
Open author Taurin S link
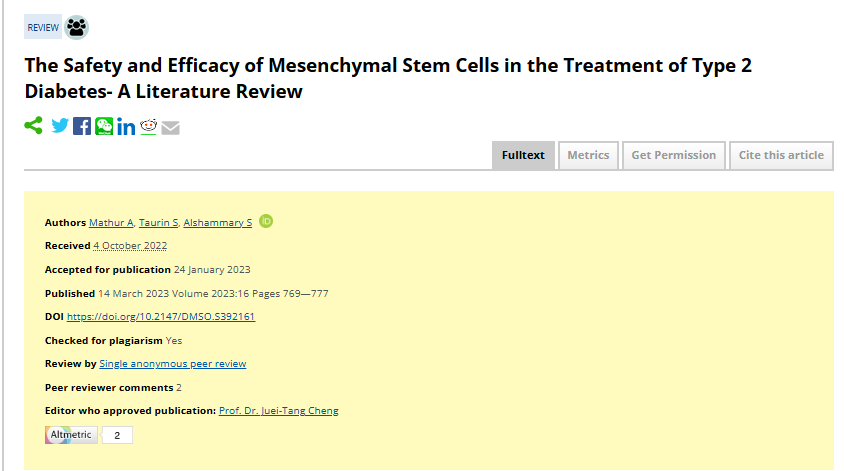coord(158,222)
